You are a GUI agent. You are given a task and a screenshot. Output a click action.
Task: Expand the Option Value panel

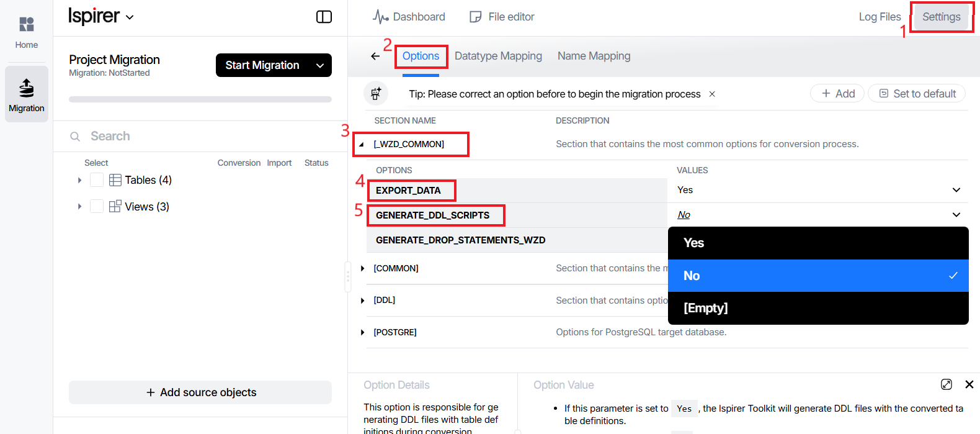[947, 384]
